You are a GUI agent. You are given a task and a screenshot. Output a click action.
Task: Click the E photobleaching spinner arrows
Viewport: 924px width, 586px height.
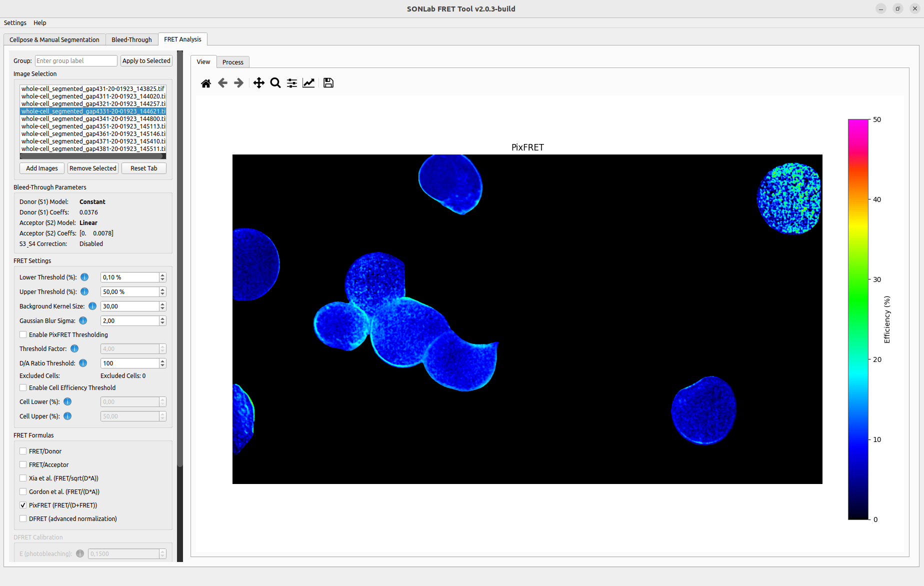[162, 553]
